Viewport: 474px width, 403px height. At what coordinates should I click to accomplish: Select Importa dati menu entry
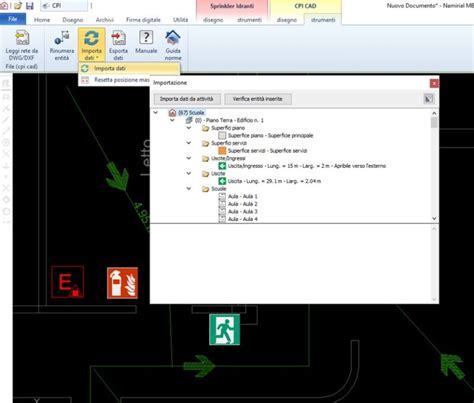[130, 68]
